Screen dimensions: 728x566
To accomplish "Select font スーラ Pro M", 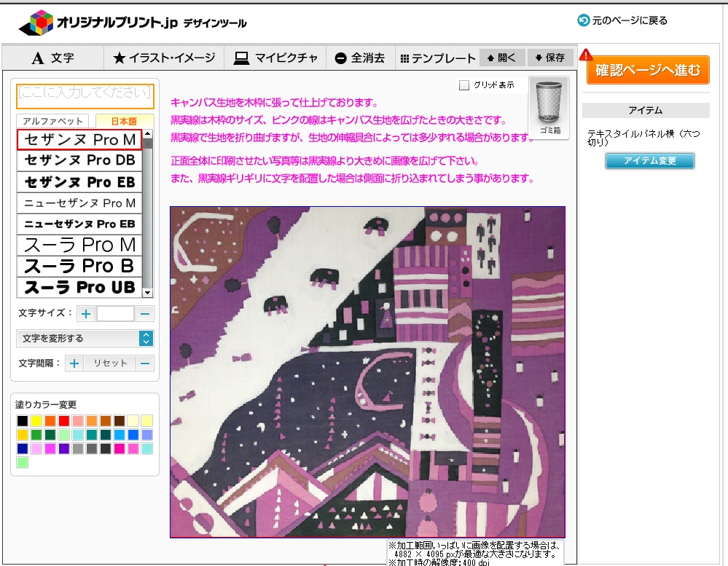I will pyautogui.click(x=79, y=245).
